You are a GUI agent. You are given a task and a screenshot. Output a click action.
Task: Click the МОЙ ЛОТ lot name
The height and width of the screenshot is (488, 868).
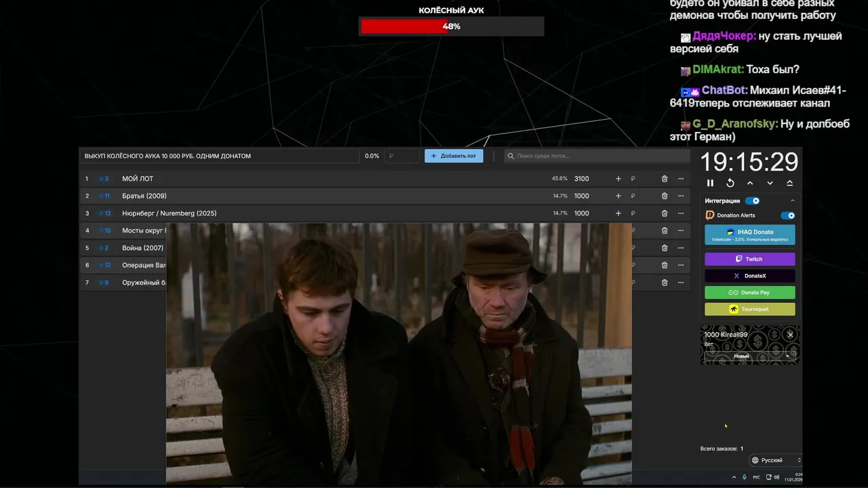click(138, 179)
